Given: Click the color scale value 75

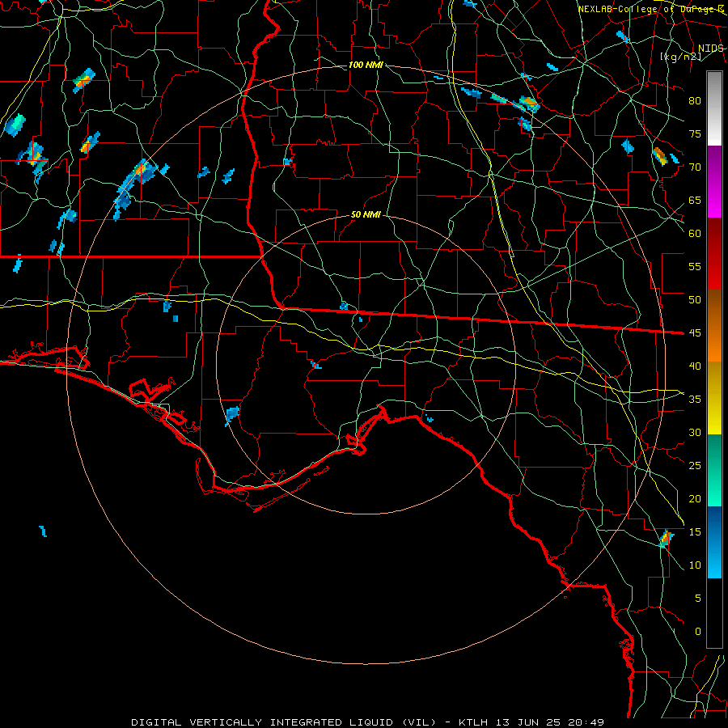Looking at the screenshot, I should pyautogui.click(x=695, y=133).
